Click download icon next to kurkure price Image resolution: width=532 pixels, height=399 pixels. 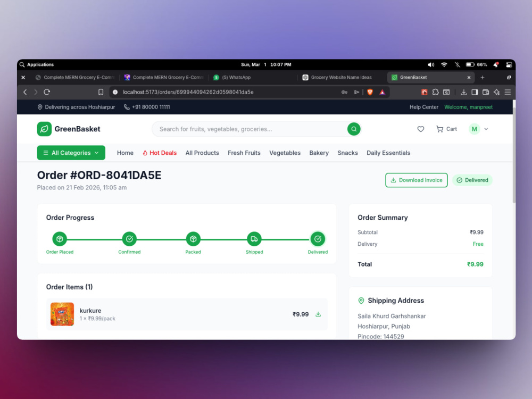[x=318, y=314]
